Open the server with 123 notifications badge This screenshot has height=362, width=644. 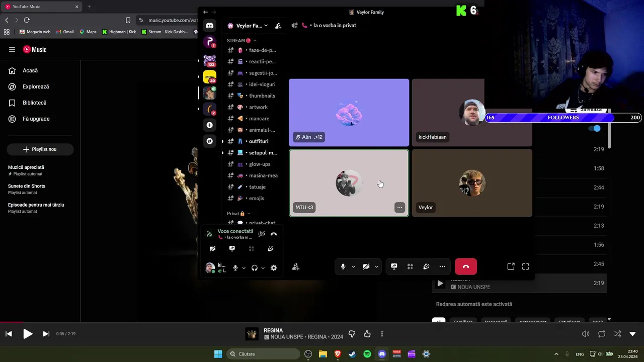pos(210,61)
